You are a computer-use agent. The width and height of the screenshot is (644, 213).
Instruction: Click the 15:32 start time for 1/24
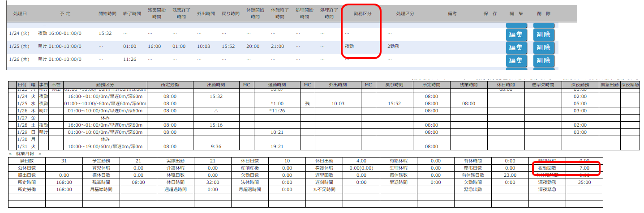click(105, 33)
